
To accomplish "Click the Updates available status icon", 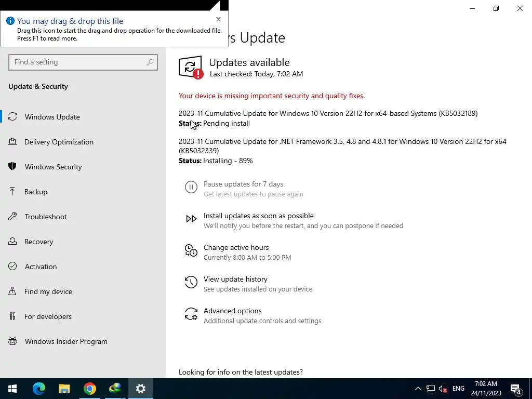I will tap(191, 67).
